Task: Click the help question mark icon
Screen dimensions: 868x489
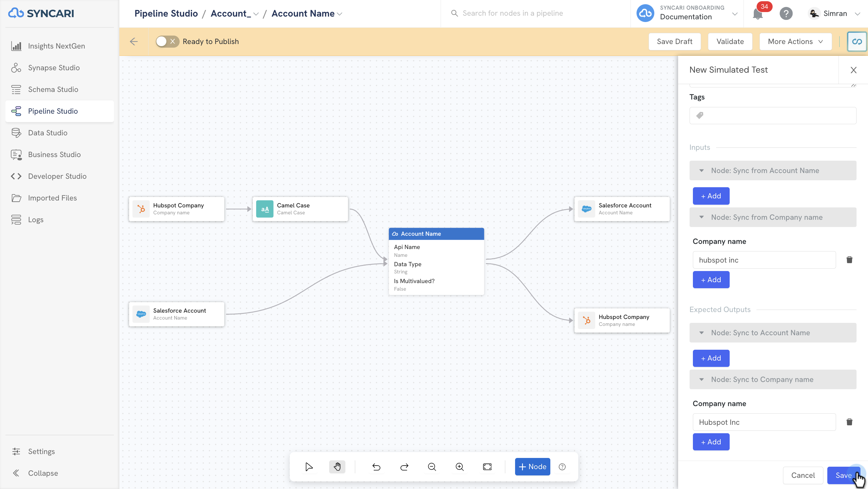Action: click(786, 14)
